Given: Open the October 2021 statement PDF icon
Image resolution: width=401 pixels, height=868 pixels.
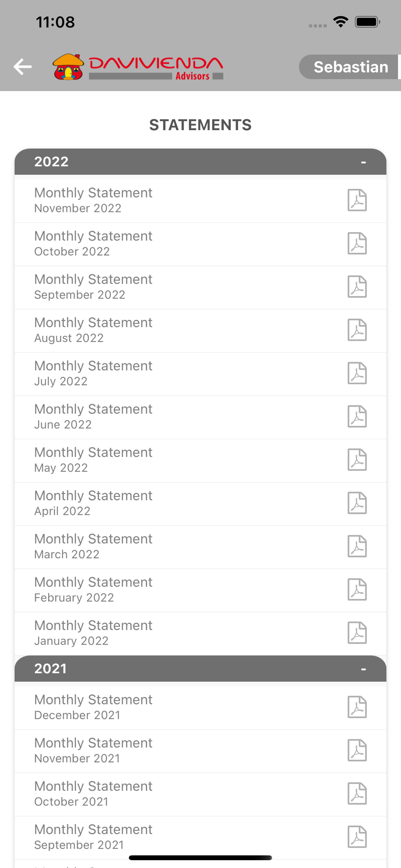Looking at the screenshot, I should click(357, 794).
